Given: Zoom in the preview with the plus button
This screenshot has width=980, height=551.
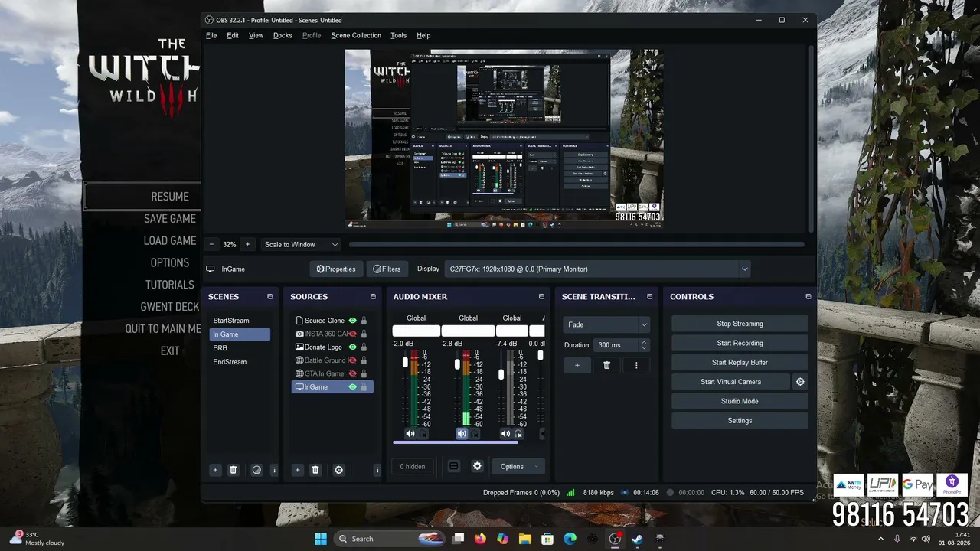Looking at the screenshot, I should click(x=247, y=245).
